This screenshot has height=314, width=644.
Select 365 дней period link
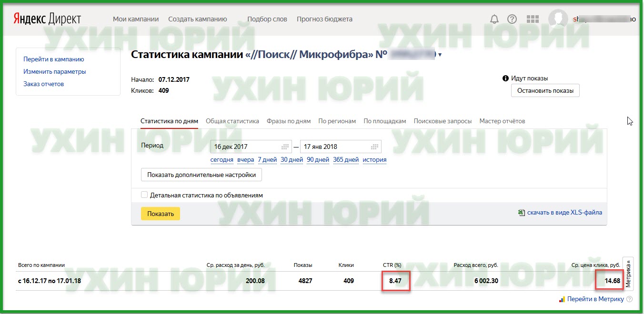pyautogui.click(x=346, y=160)
